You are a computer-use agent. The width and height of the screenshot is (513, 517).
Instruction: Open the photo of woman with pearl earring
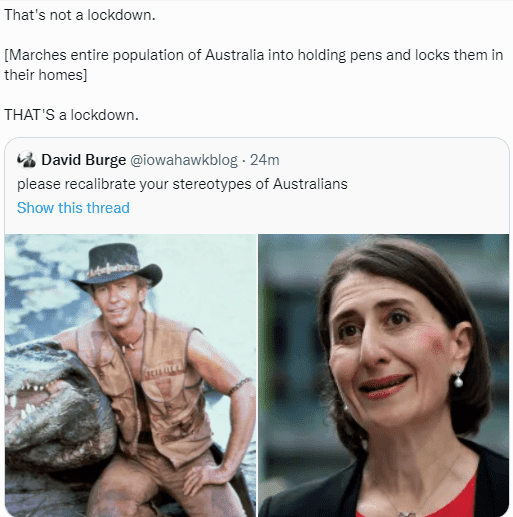[383, 375]
